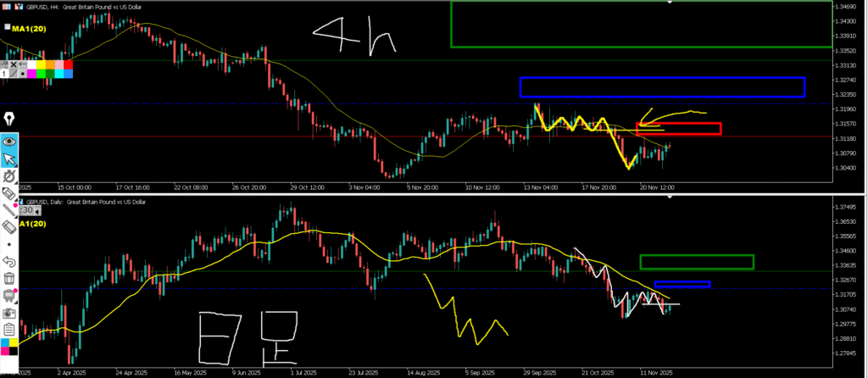Click the 1.37495 price label on Daily chart
Screen dimensions: 868x378
pos(847,208)
